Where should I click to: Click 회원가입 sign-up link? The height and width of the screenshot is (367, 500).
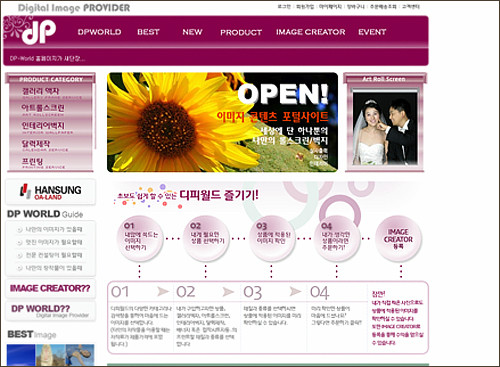tap(305, 7)
